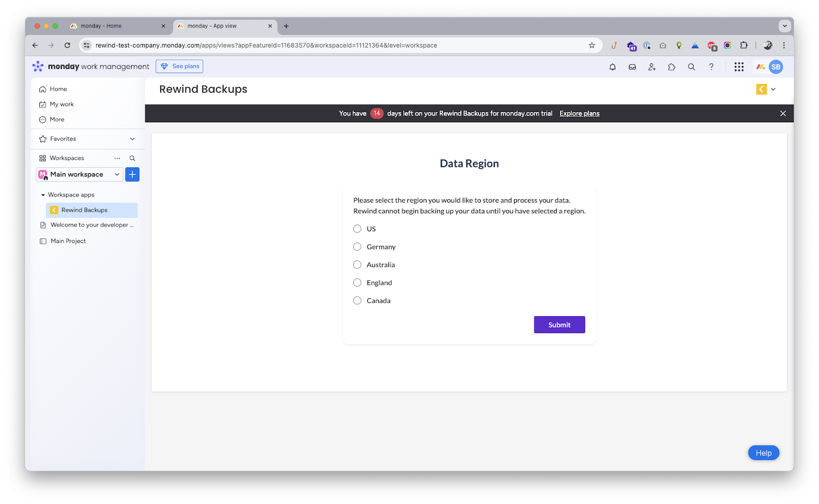Viewport: 819px width, 504px height.
Task: Open the inbox tray icon
Action: (x=632, y=67)
